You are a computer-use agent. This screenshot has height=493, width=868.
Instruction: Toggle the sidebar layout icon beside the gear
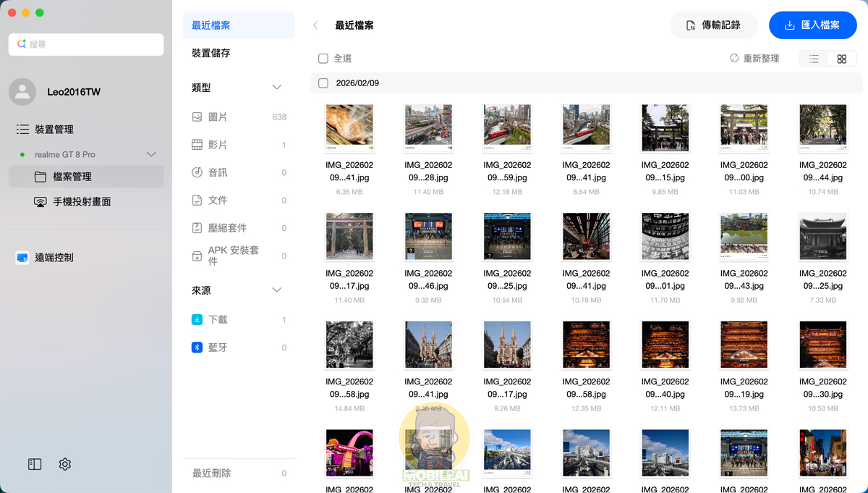[35, 465]
